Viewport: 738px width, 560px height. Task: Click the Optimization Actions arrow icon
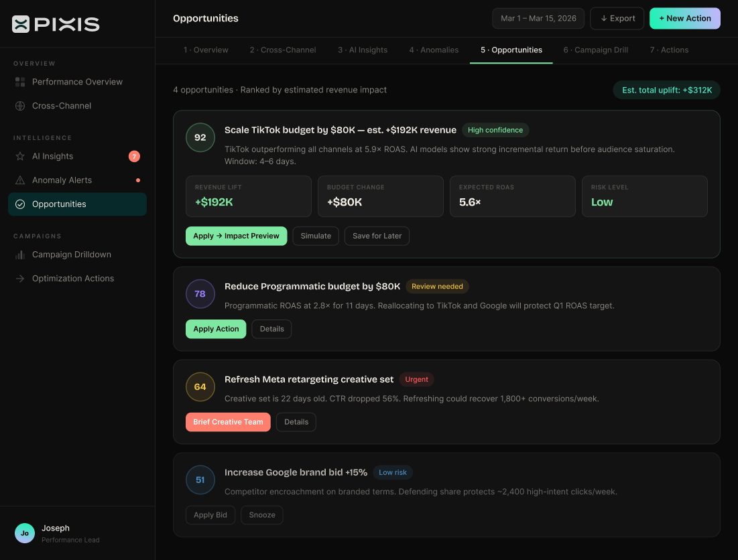coord(20,279)
